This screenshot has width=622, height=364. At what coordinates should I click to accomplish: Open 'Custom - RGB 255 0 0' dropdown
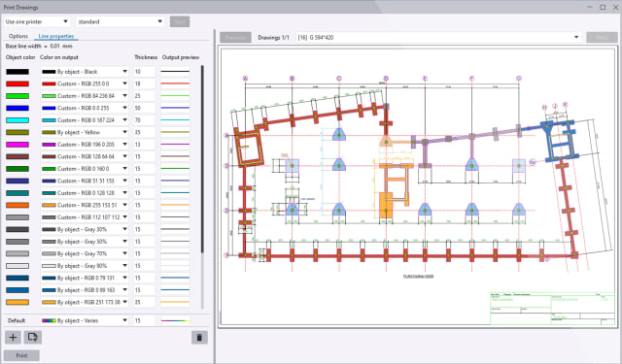[85, 84]
